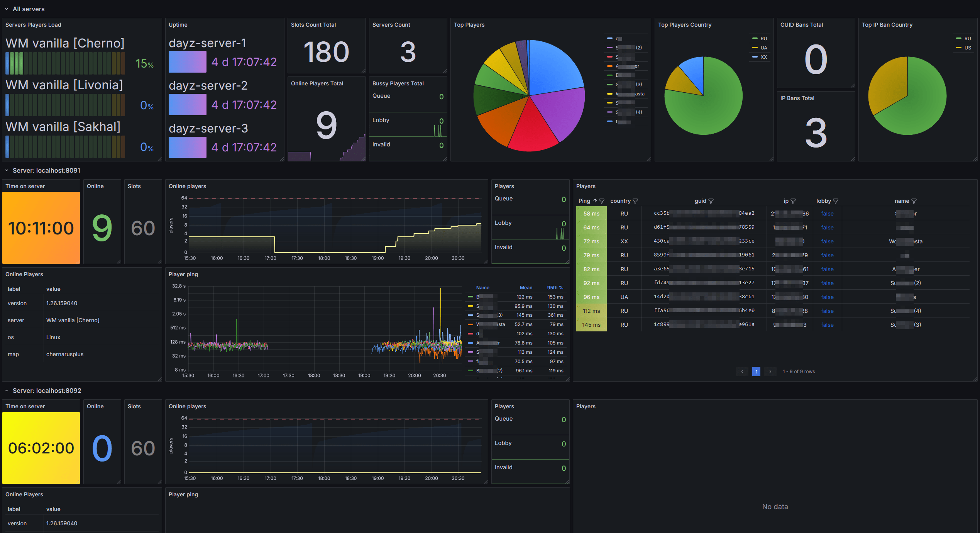Viewport: 980px width, 533px height.
Task: Sort Players table by guid header
Action: [700, 201]
